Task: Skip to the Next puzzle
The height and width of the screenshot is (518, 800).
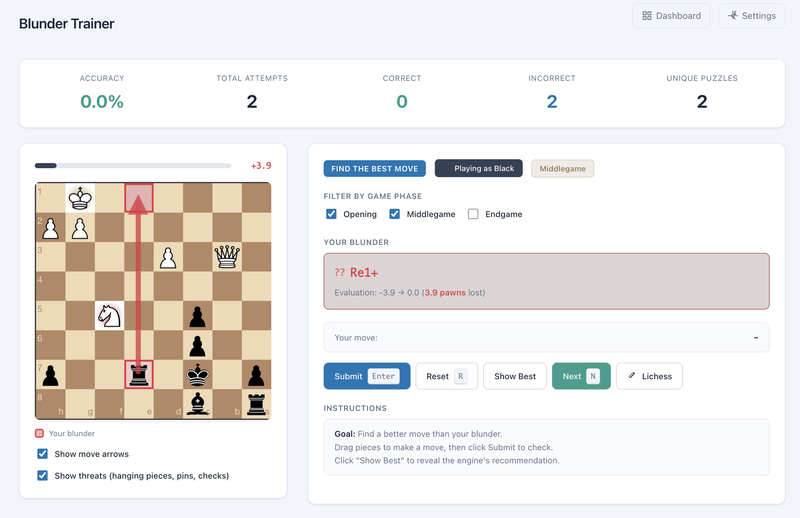Action: point(580,376)
